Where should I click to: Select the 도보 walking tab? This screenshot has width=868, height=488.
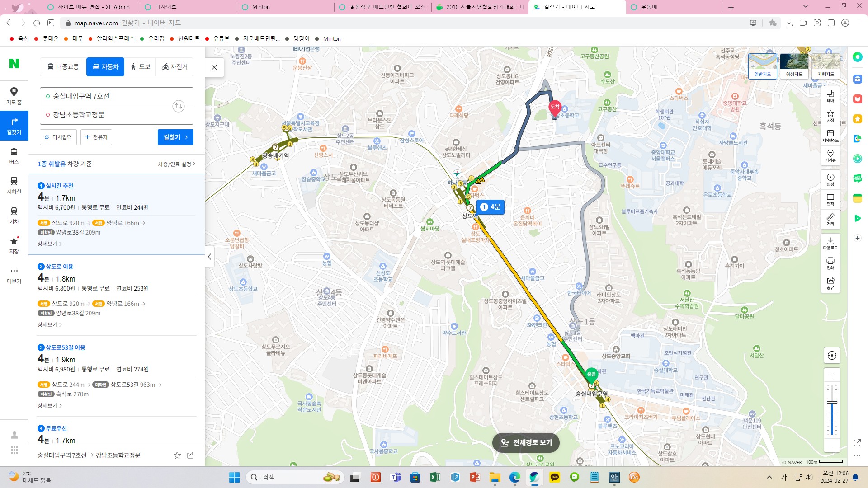point(140,67)
